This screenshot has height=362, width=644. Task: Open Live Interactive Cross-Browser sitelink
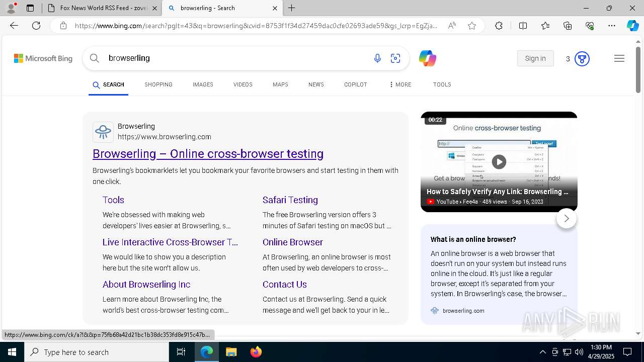point(170,242)
